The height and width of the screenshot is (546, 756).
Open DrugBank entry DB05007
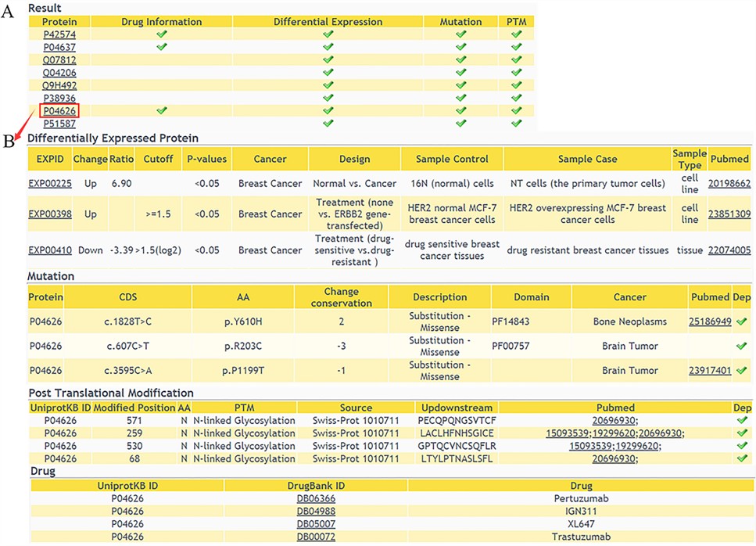(x=316, y=524)
